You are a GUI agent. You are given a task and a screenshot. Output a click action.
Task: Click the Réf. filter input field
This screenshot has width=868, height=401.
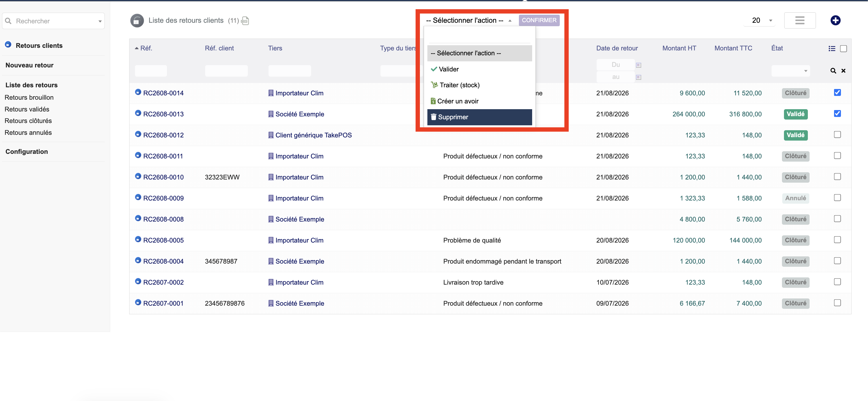(151, 71)
